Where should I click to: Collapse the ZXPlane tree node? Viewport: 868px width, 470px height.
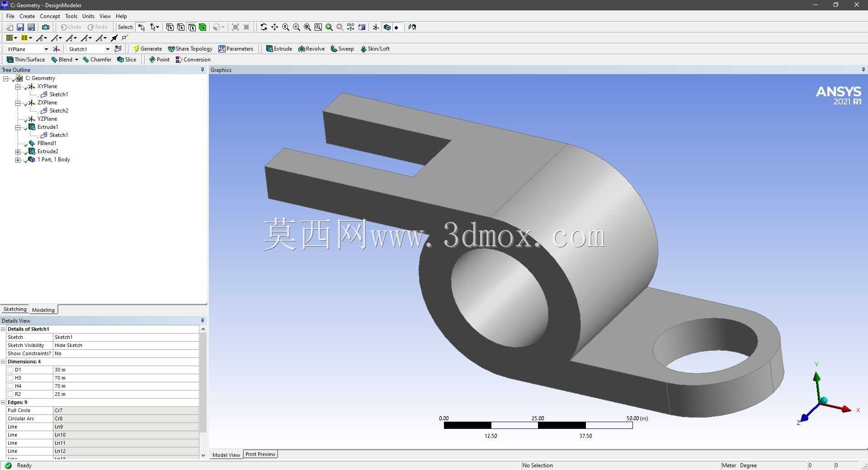(18, 103)
